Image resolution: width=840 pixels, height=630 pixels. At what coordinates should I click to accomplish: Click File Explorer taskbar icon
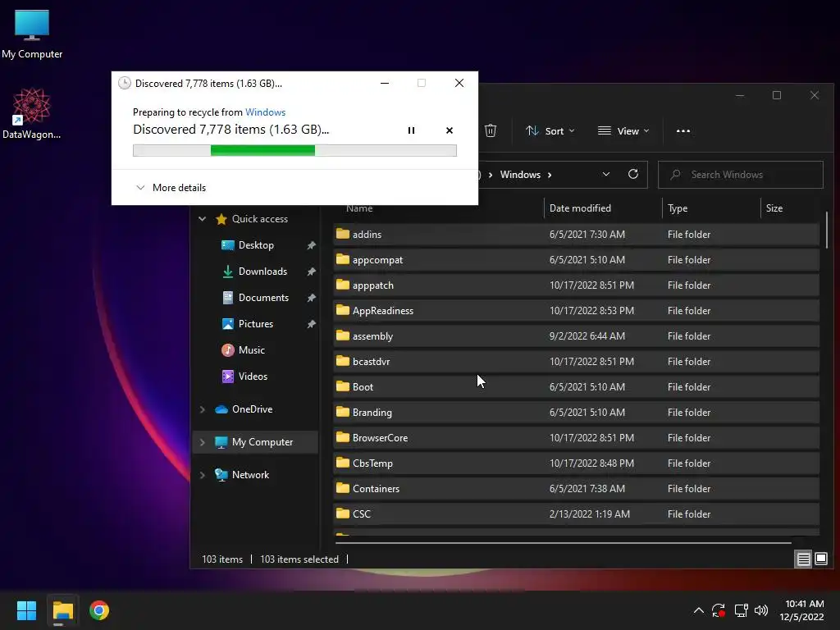(x=62, y=610)
